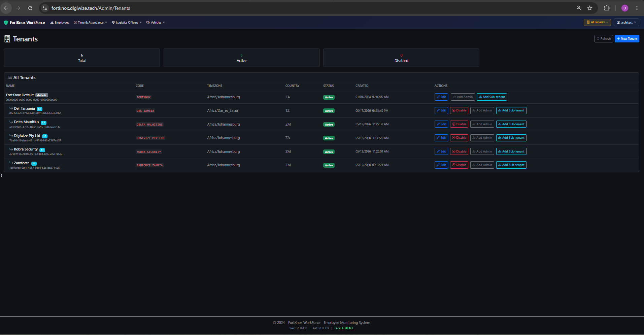Disable the Del-Tanzania tenant
Viewport: 644px width, 335px height.
click(459, 110)
